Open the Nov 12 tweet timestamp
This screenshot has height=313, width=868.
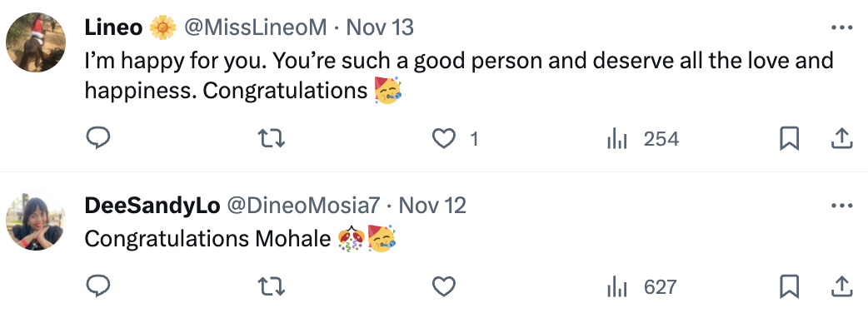tap(432, 206)
